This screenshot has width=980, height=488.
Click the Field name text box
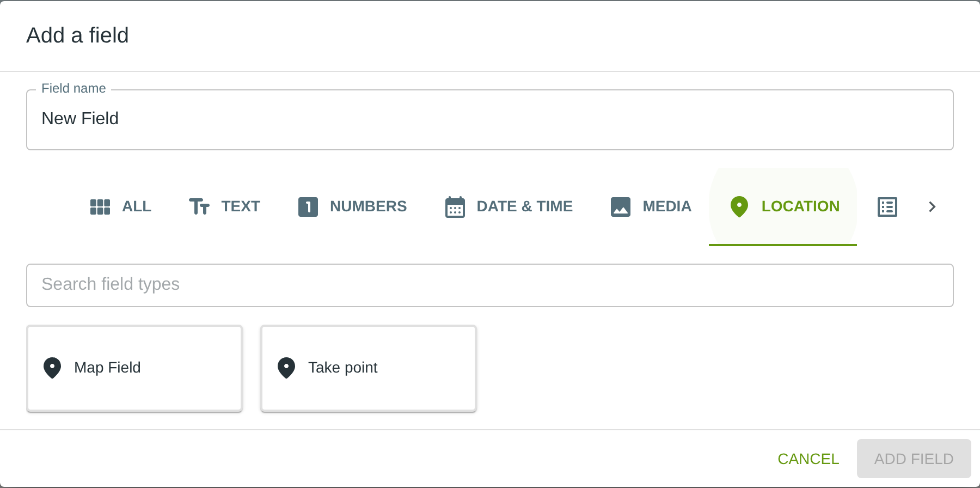[x=489, y=119]
